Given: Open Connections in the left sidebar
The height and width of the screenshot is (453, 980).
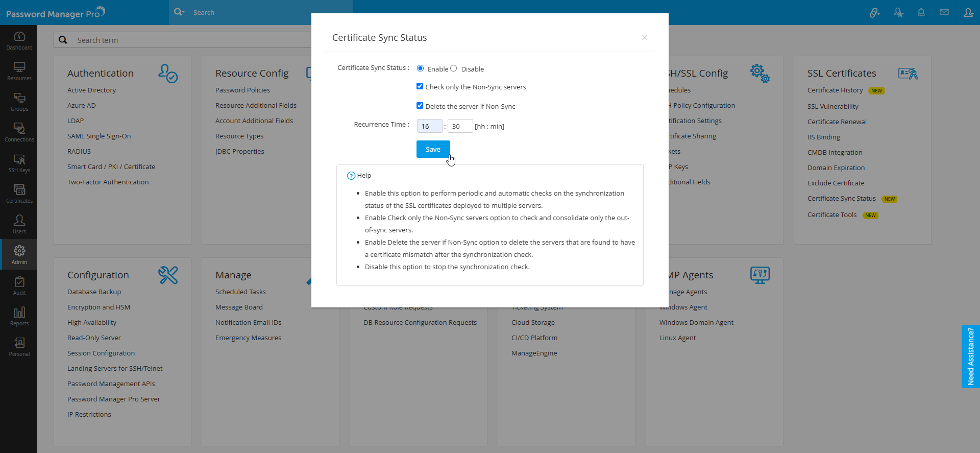Looking at the screenshot, I should click(19, 132).
